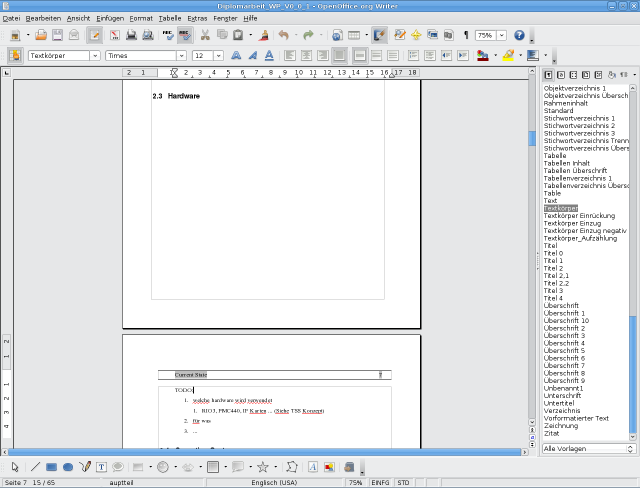Image resolution: width=640 pixels, height=488 pixels.
Task: Open the font size 12 dropdown
Action: [x=218, y=55]
